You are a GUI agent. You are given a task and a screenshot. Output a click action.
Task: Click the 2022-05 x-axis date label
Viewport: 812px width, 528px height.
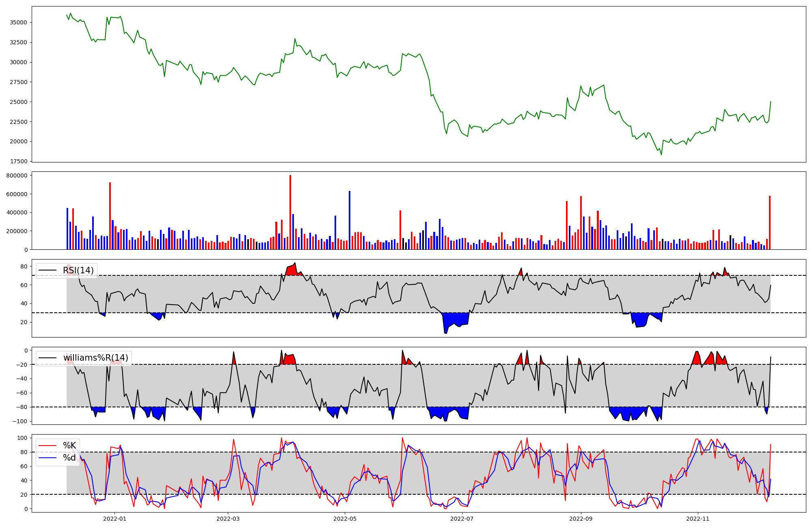345,519
